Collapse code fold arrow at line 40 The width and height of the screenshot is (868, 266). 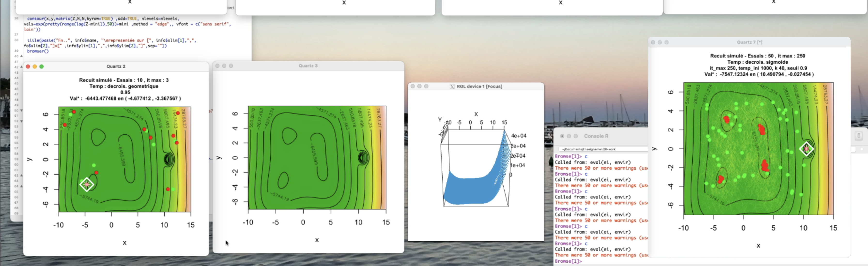tap(22, 56)
